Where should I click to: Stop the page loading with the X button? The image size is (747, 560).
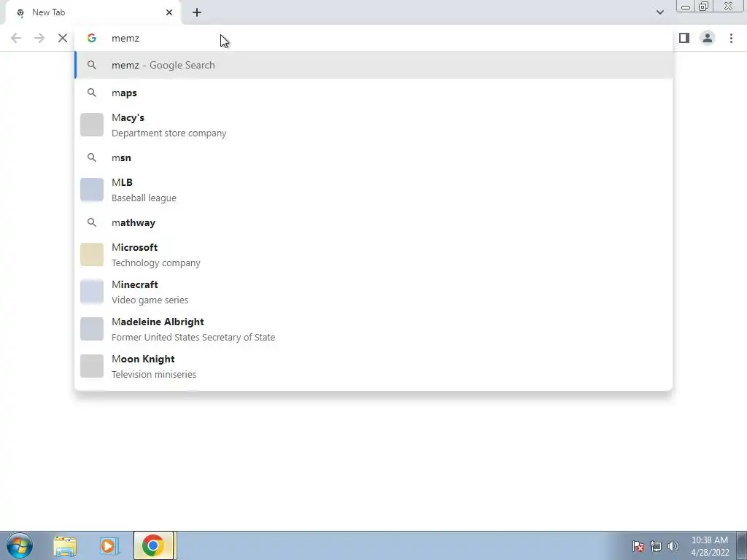point(63,38)
